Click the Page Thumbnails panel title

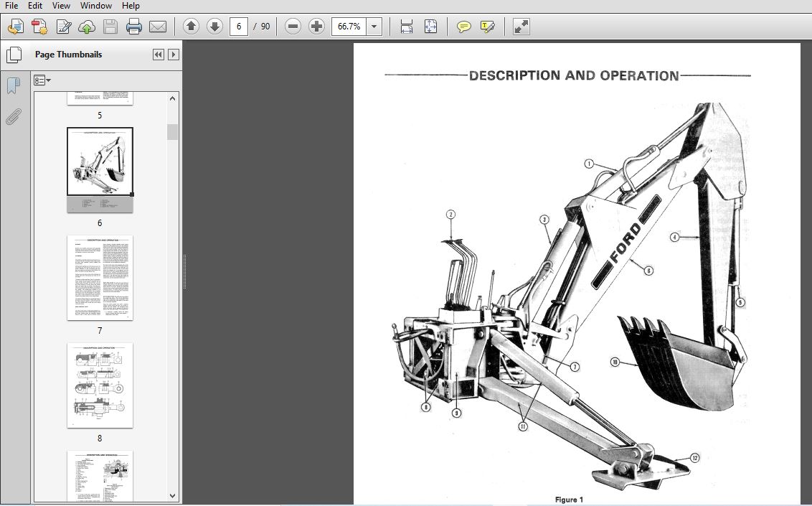click(x=68, y=55)
